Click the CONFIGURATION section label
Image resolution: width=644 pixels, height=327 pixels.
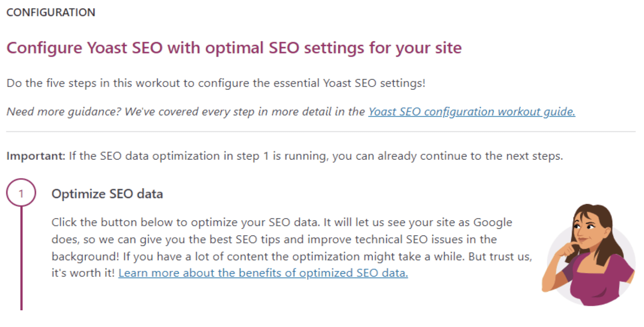click(x=51, y=12)
